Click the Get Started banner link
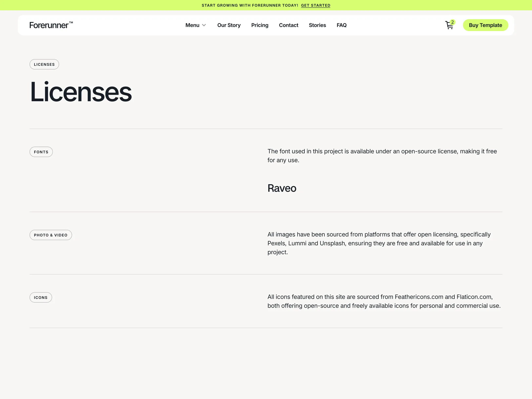 pos(316,5)
